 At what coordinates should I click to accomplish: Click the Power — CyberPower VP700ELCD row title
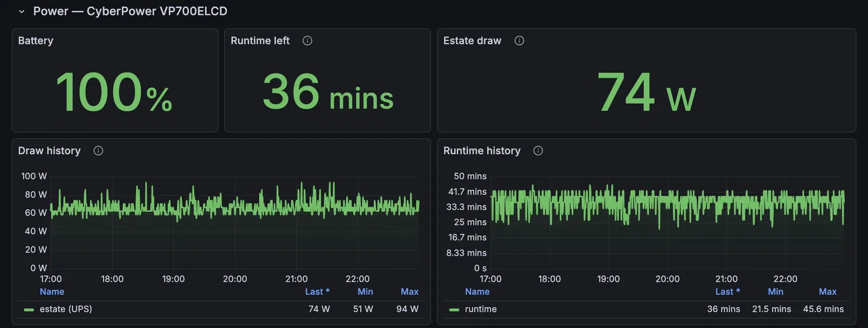130,11
